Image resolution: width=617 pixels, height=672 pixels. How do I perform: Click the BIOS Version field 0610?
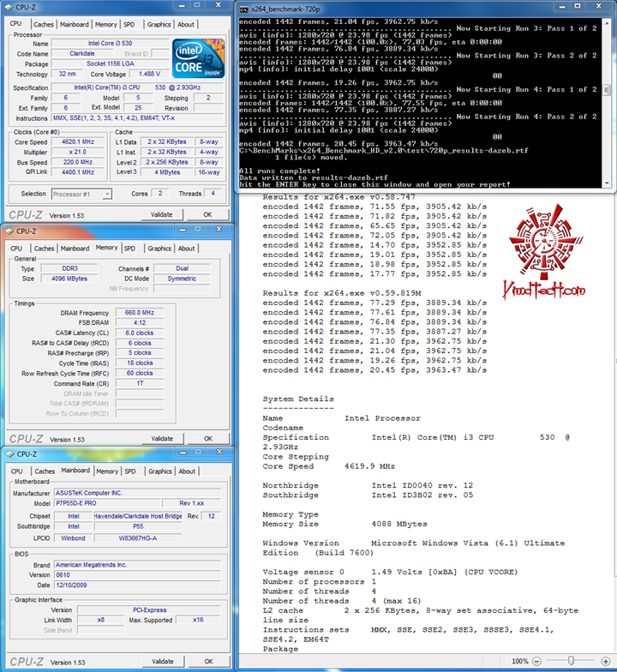[x=137, y=575]
